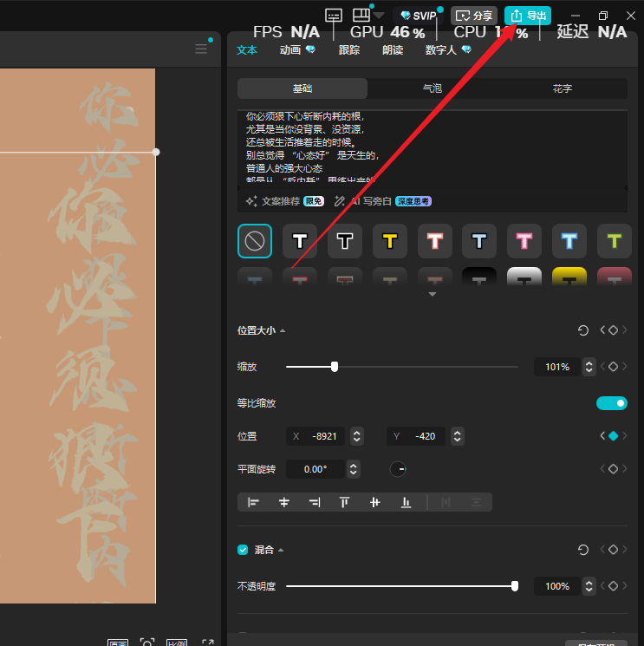
Task: Select the 气泡 sub-tab
Action: (432, 88)
